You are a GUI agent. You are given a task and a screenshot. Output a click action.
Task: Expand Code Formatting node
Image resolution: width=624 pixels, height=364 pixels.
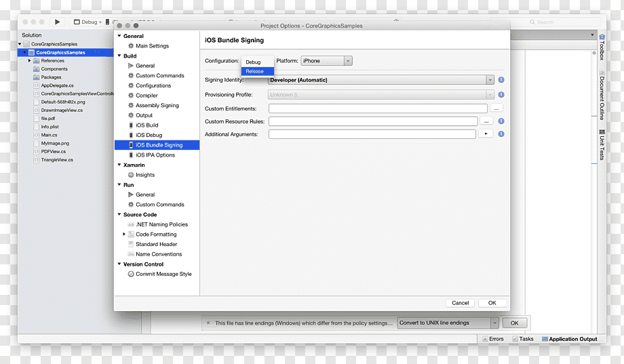pos(124,235)
